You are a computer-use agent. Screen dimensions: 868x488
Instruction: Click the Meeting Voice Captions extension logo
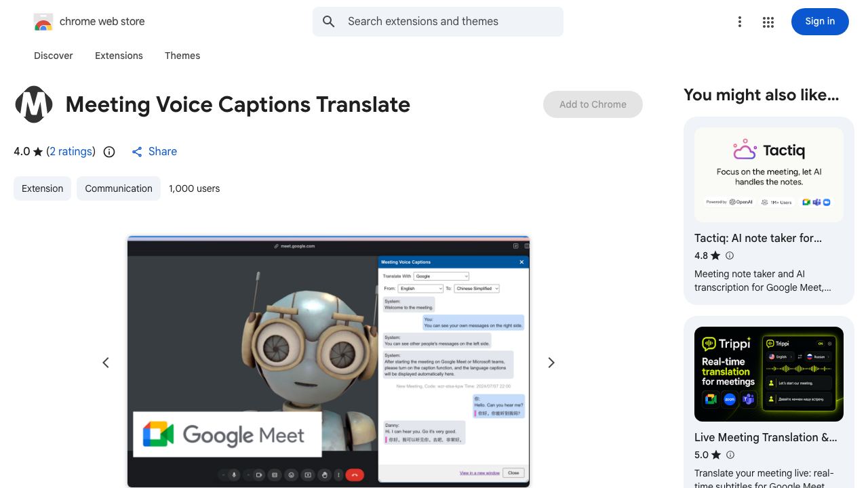[x=34, y=104]
